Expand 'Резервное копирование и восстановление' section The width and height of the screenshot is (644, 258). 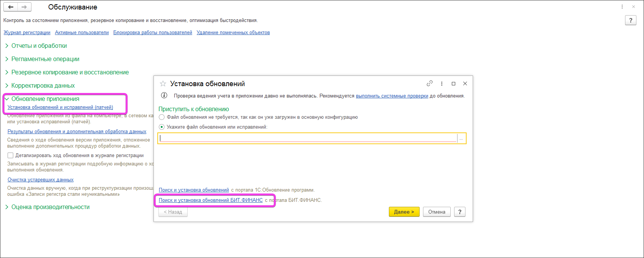[7, 72]
